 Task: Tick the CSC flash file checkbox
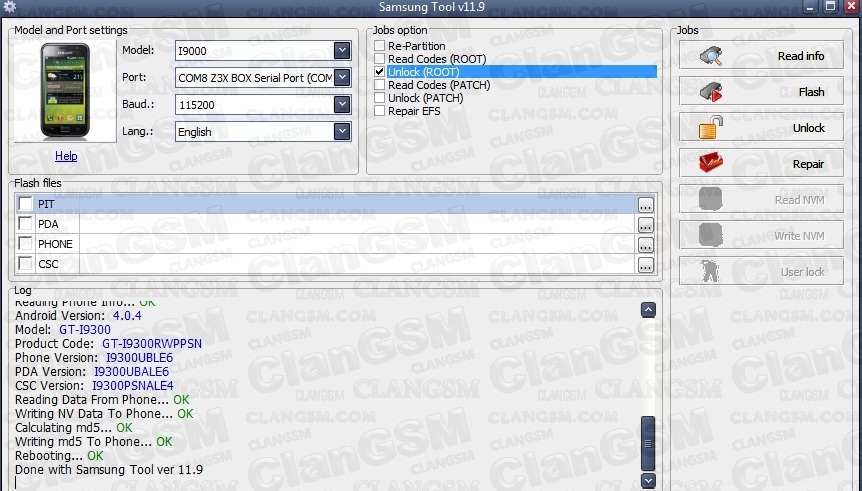pos(25,263)
